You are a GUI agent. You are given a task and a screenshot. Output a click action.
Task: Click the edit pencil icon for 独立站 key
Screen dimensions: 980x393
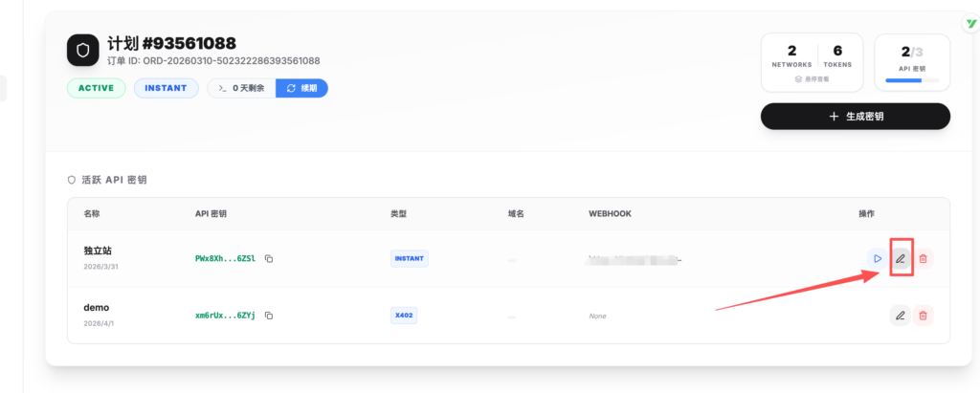coord(900,258)
